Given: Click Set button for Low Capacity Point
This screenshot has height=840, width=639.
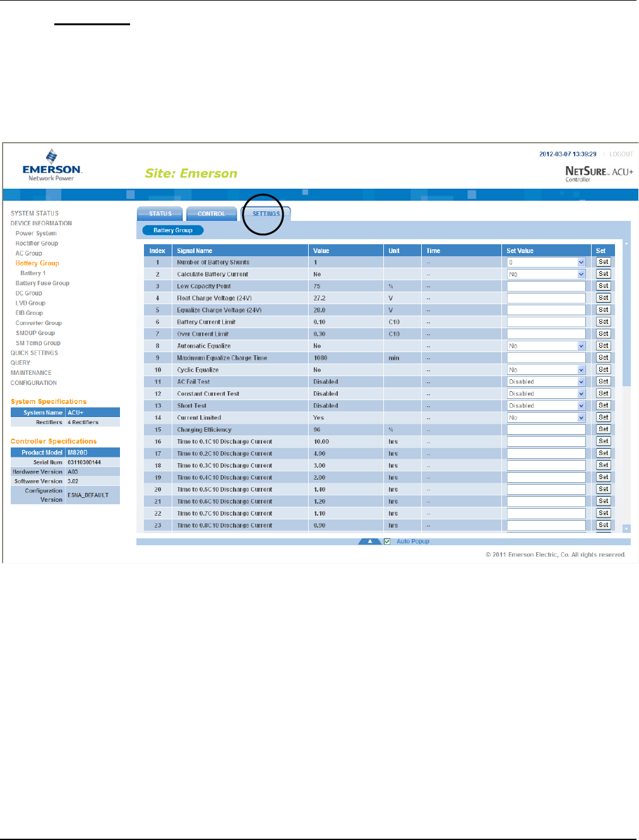Looking at the screenshot, I should tap(604, 286).
